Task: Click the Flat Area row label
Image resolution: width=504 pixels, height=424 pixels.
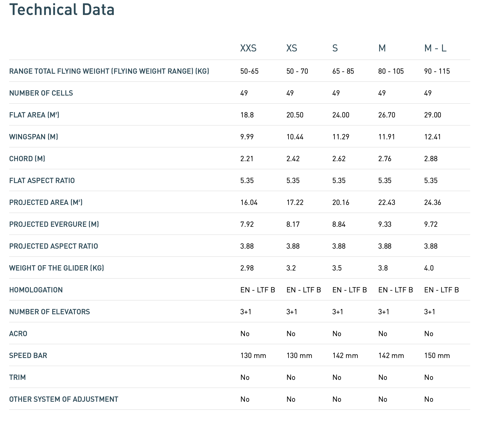Action: click(34, 115)
